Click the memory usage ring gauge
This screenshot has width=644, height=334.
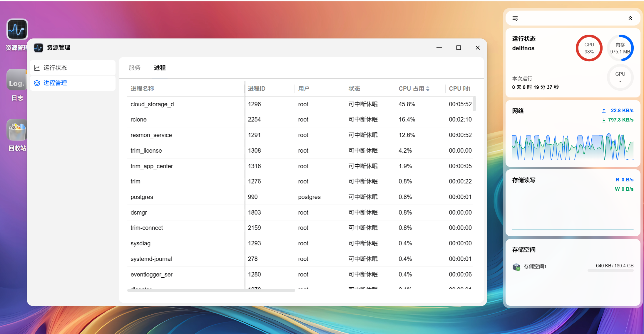tap(620, 48)
